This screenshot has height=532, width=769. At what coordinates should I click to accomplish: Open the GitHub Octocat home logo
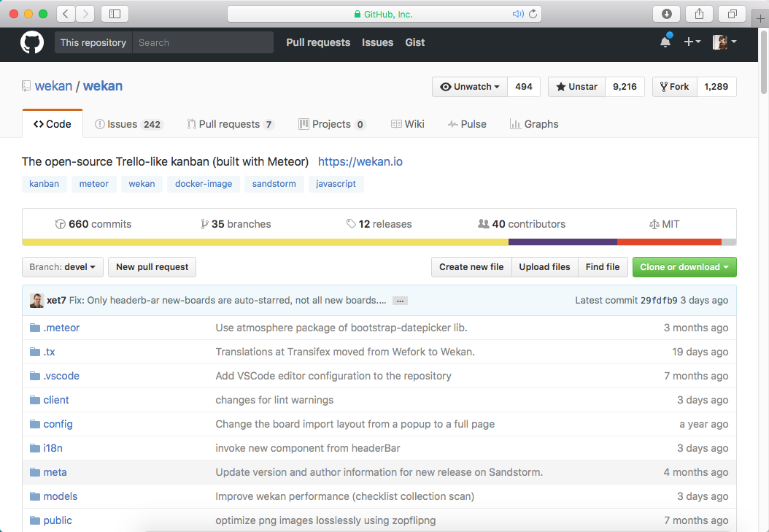click(32, 42)
